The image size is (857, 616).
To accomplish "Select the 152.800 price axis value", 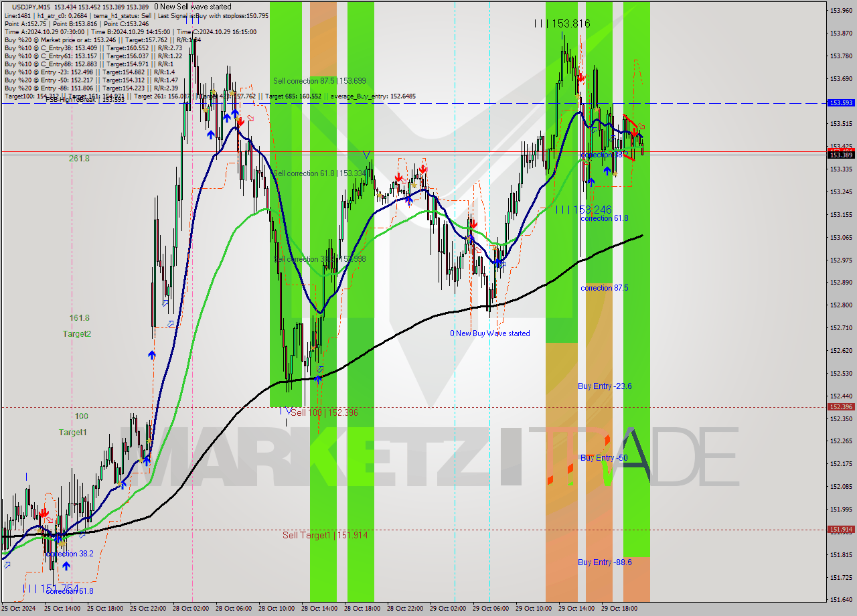I will 841,305.
